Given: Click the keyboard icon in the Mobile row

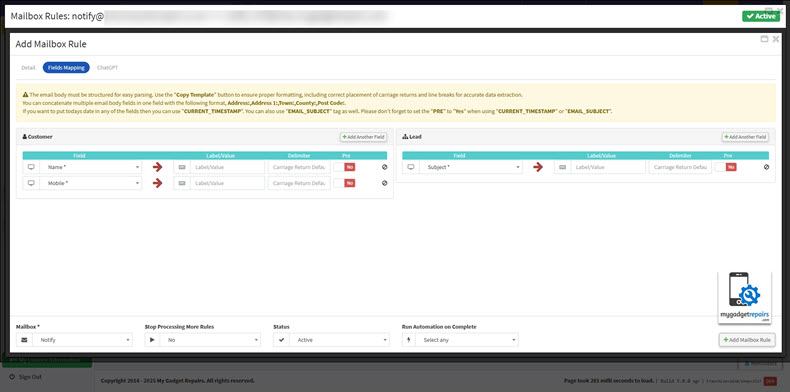Looking at the screenshot, I should [182, 183].
